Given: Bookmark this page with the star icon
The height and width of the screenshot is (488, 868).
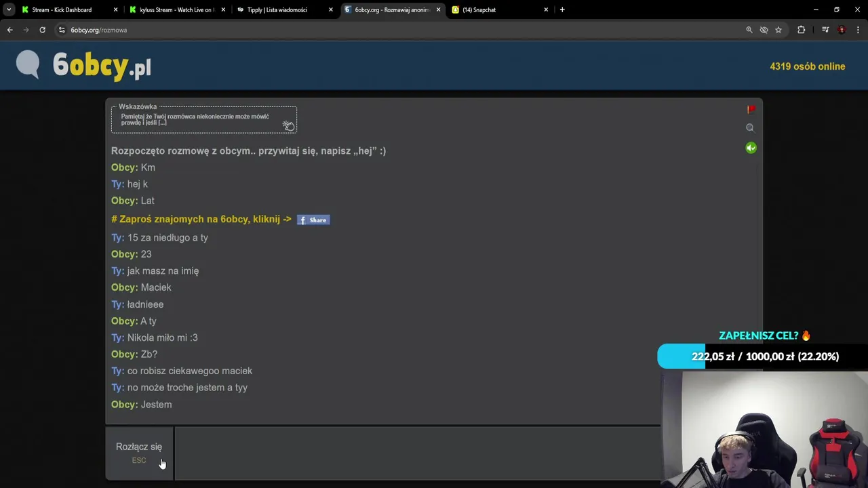Looking at the screenshot, I should click(778, 30).
